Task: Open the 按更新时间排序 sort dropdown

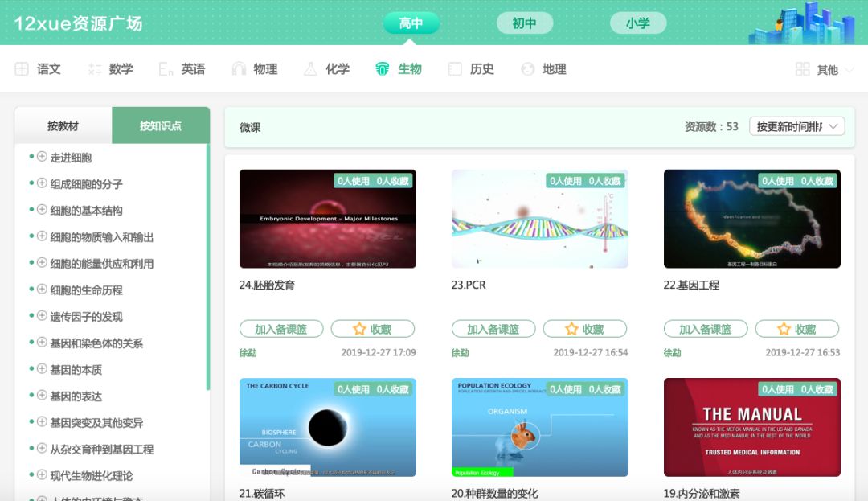Action: [796, 127]
